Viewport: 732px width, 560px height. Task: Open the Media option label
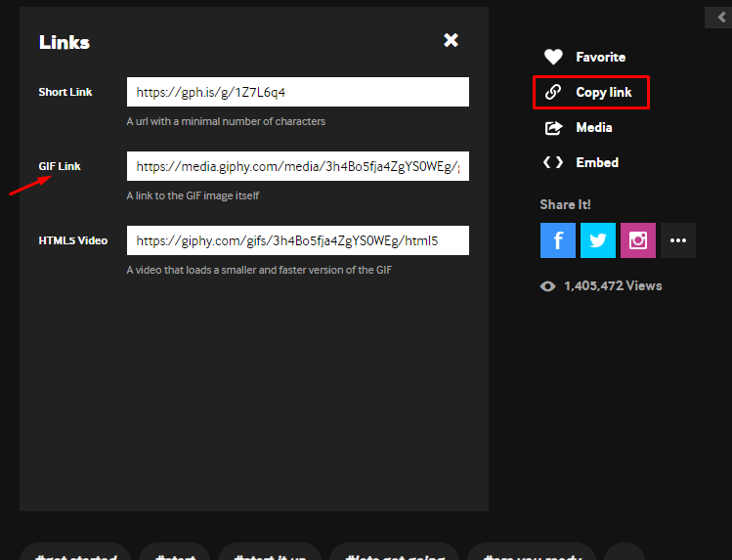(594, 127)
